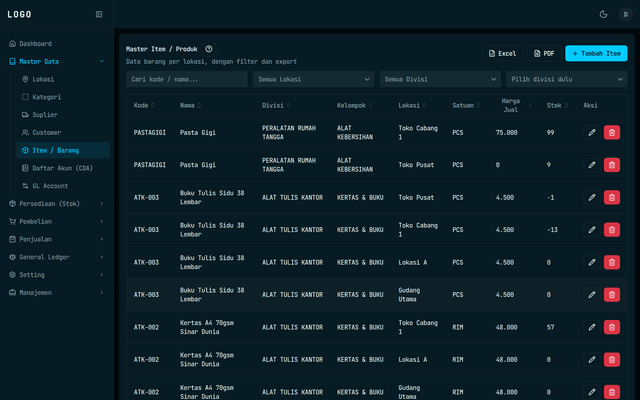
Task: Delete ATK-003 row with stock -13
Action: click(x=611, y=230)
